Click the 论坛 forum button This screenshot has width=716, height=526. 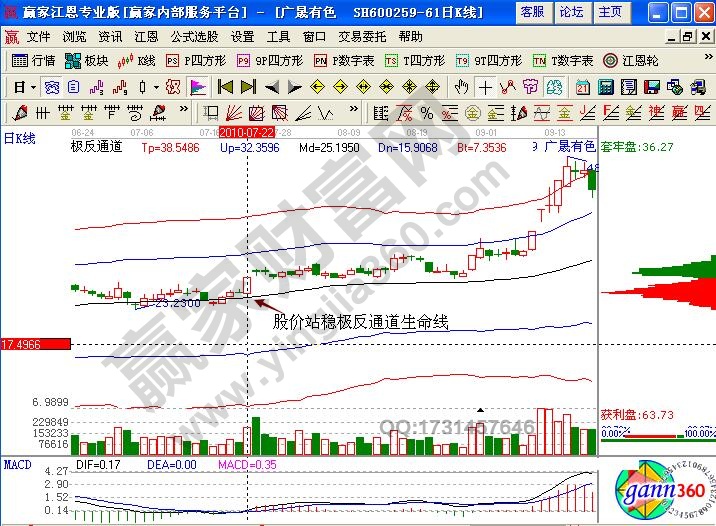pyautogui.click(x=571, y=12)
